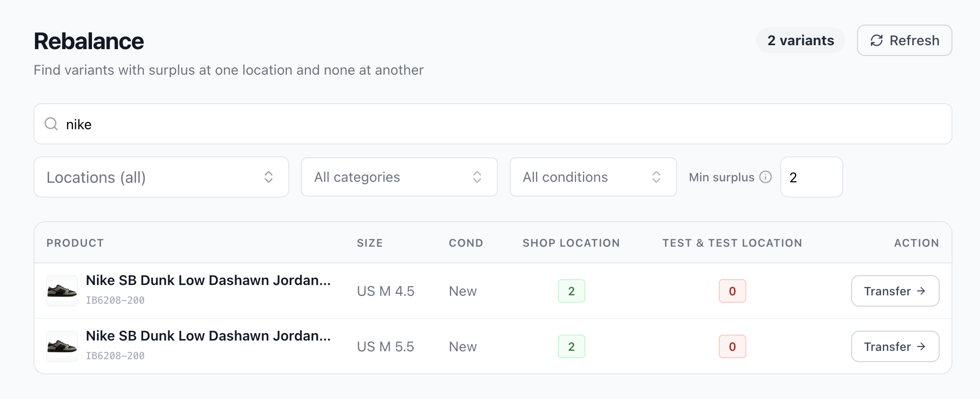This screenshot has width=980, height=399.
Task: Click the New condition in the US M 4.5 row
Action: [463, 291]
